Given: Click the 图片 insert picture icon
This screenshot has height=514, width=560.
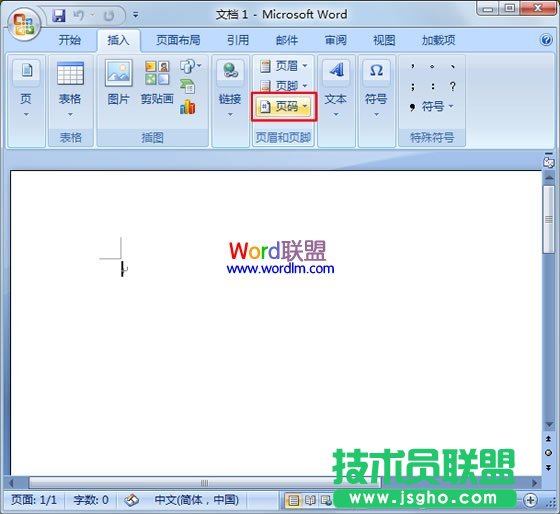Looking at the screenshot, I should [119, 82].
